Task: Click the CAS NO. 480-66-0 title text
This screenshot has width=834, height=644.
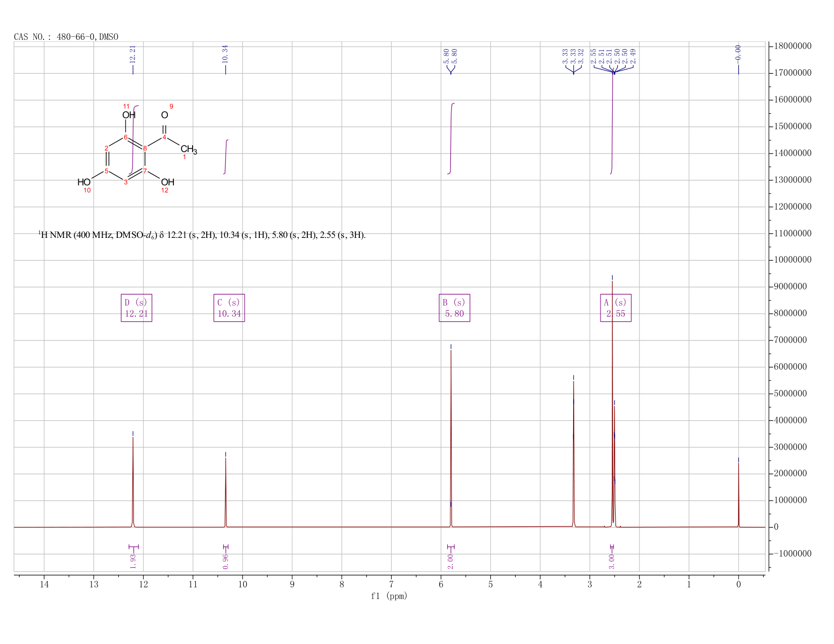Action: [x=66, y=37]
